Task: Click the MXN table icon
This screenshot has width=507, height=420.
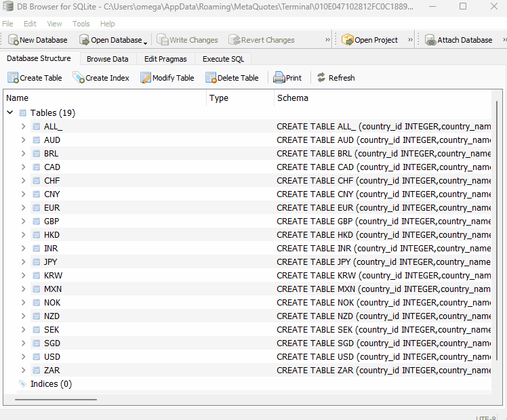Action: point(36,289)
